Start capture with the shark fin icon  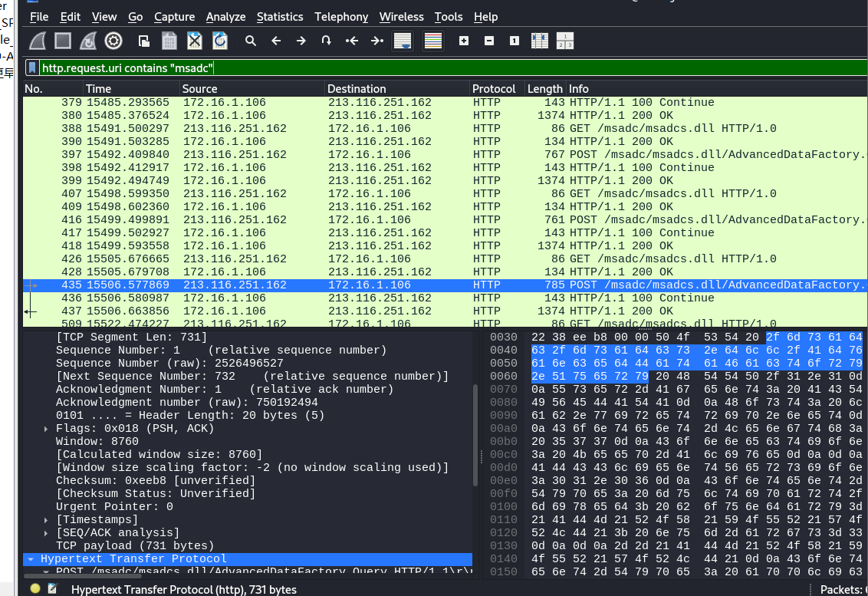[x=38, y=41]
